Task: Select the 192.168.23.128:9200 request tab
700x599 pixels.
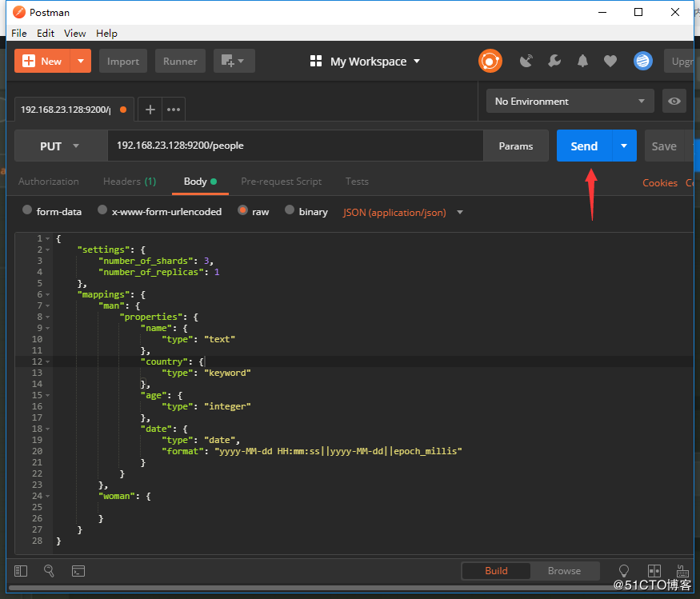Action: 74,110
